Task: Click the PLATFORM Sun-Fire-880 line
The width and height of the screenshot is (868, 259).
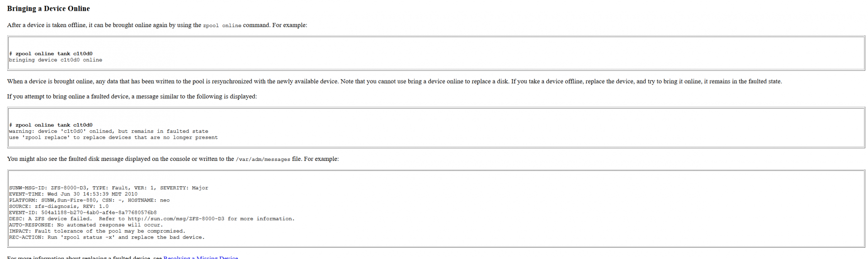Action: point(90,200)
